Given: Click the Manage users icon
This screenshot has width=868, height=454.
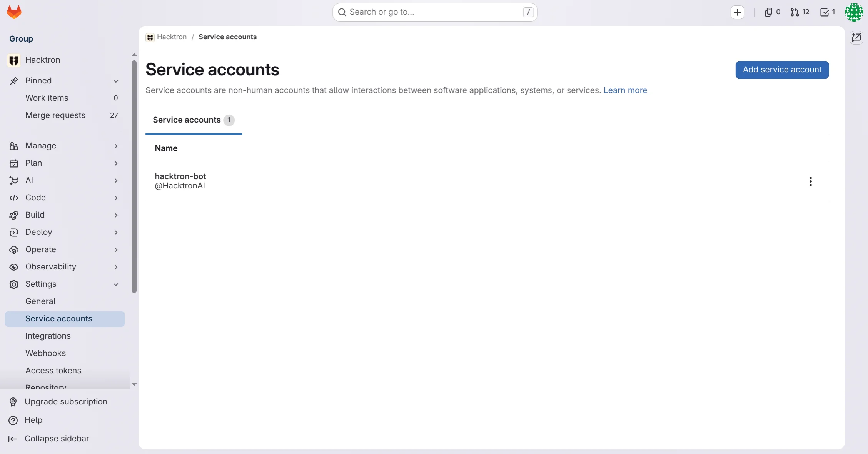Looking at the screenshot, I should (x=14, y=146).
